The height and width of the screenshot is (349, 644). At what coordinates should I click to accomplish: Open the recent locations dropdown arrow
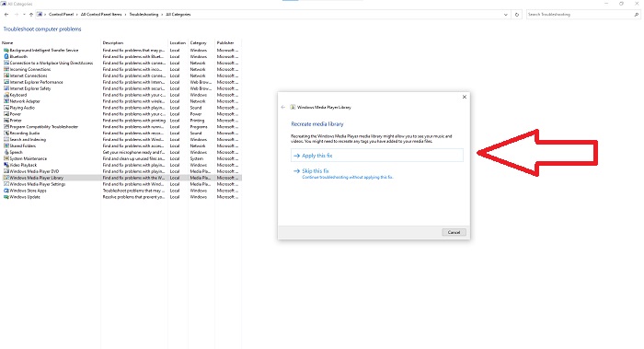pos(24,15)
